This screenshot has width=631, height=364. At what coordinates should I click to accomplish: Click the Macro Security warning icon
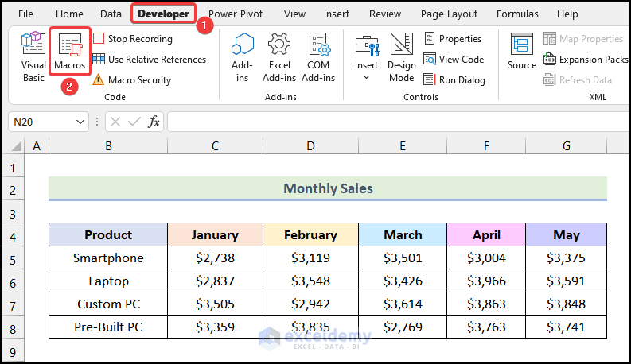click(x=98, y=80)
